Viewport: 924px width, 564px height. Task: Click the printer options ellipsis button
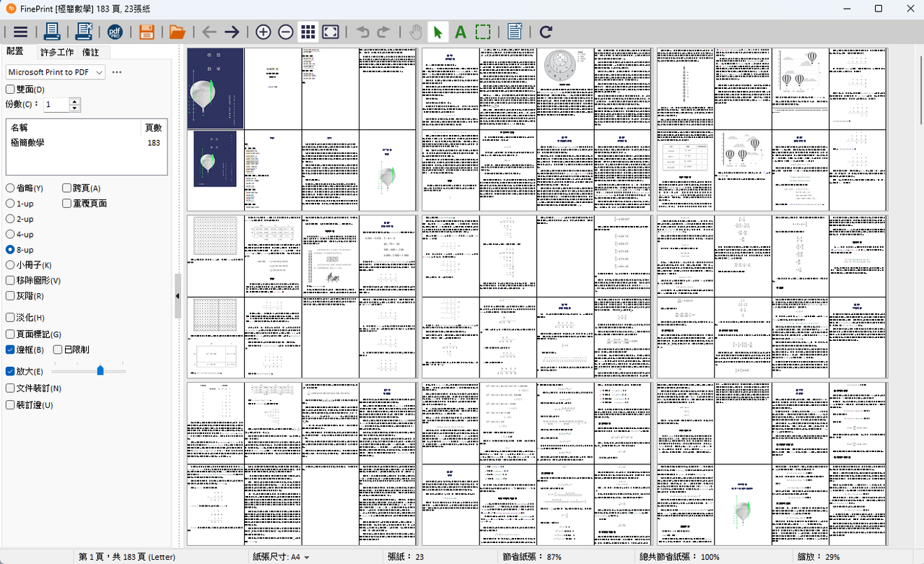click(x=117, y=72)
